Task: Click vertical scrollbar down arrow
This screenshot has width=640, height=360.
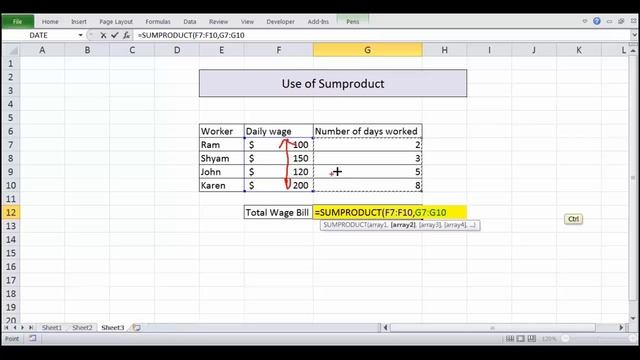Action: pos(633,318)
